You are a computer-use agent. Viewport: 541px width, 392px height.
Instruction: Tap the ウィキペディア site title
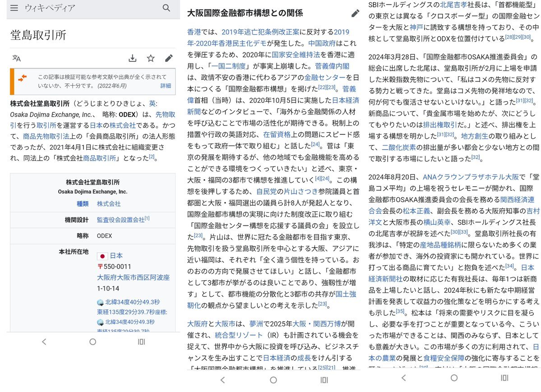coord(50,8)
